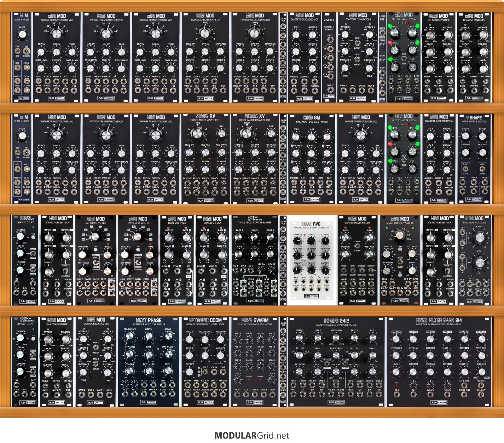Click the GEMINI 2412 module title
The height and width of the screenshot is (443, 504).
pyautogui.click(x=336, y=320)
